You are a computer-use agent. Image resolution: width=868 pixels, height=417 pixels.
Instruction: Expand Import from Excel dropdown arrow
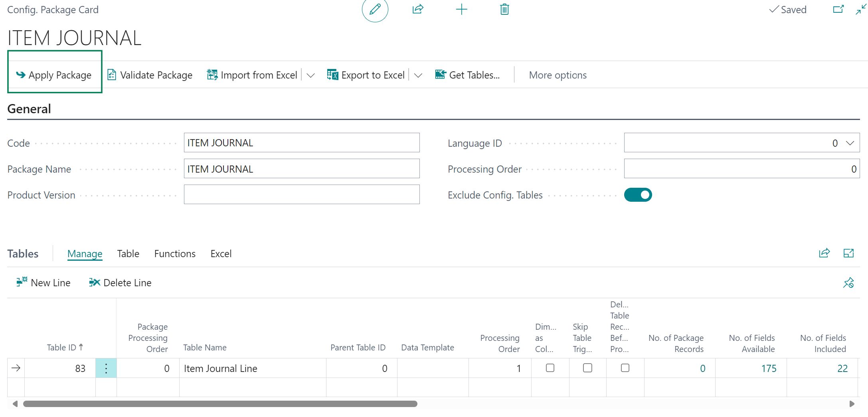(310, 75)
